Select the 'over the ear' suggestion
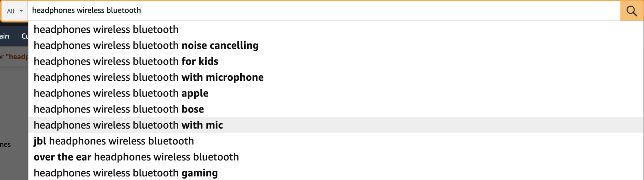This screenshot has height=180, width=644. point(336,157)
